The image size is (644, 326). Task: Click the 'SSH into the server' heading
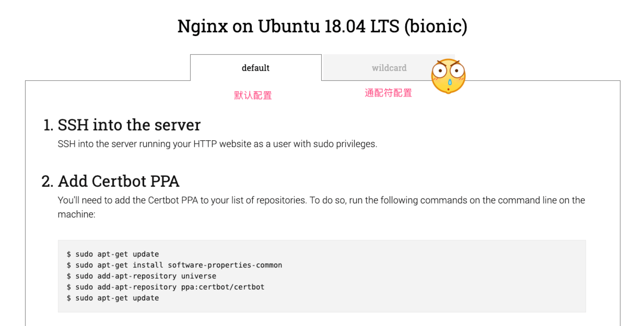pyautogui.click(x=129, y=125)
